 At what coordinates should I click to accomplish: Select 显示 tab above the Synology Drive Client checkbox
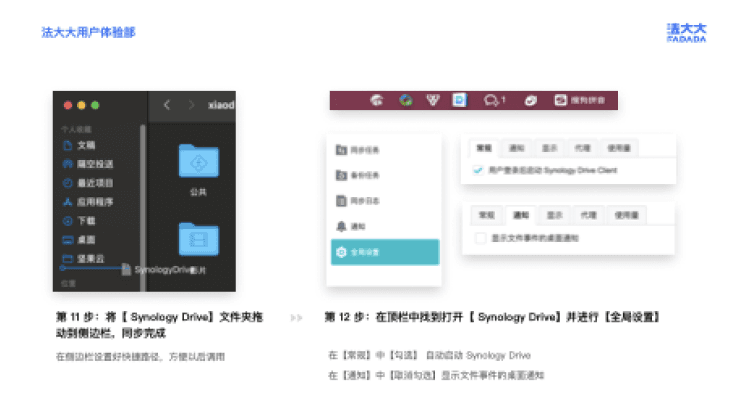tap(549, 148)
